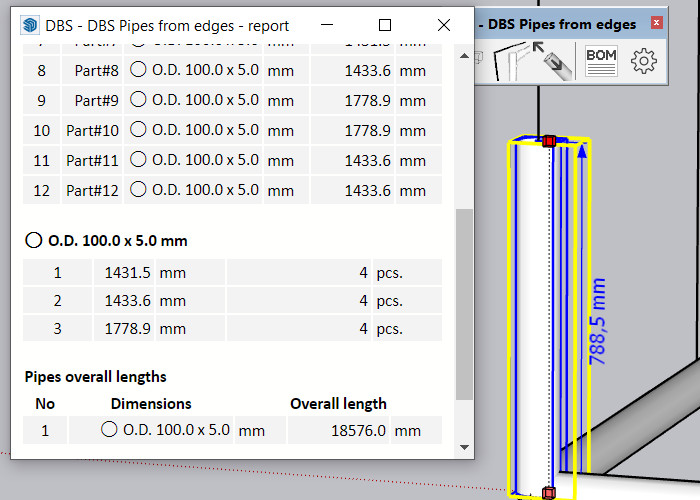Click the 1431.5 mm summary row
This screenshot has width=700, height=500.
[231, 272]
